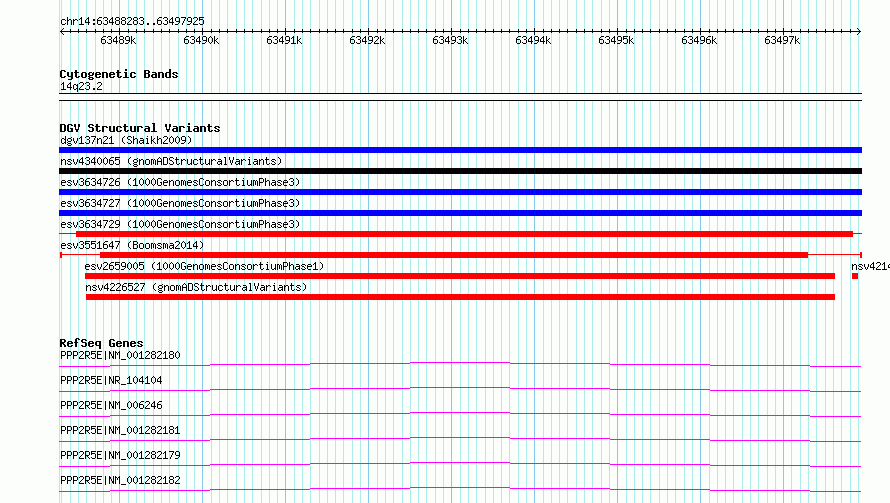This screenshot has width=890, height=503.
Task: Click the small red nsv421 variant block
Action: tap(855, 276)
